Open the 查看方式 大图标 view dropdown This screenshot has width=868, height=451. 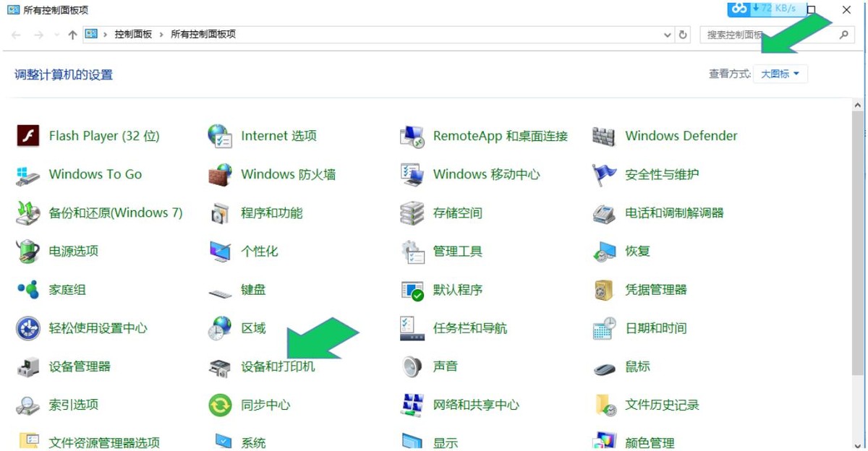click(x=780, y=73)
